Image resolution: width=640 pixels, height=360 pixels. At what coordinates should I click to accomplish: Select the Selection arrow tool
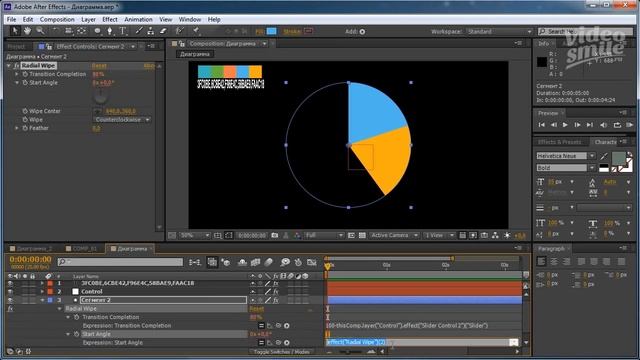tap(15, 31)
